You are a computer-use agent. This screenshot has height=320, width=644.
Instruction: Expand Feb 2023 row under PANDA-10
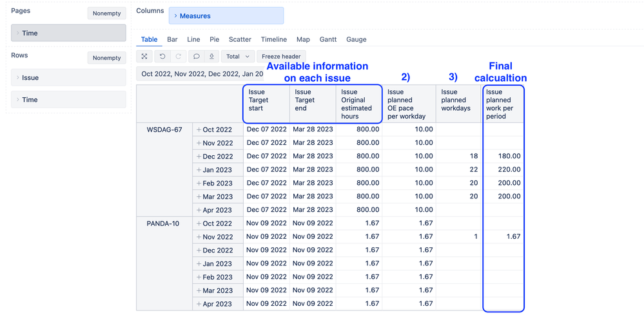pos(199,277)
